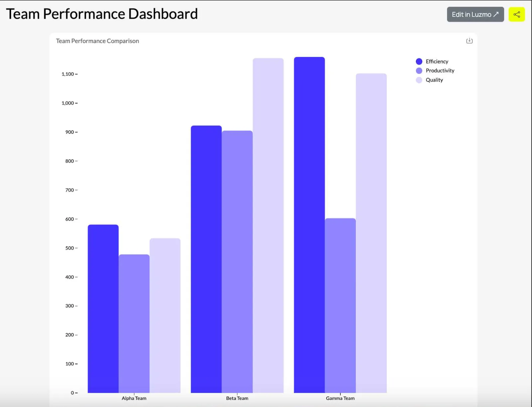Click the 600 y-axis label
The image size is (532, 407).
[x=69, y=219]
